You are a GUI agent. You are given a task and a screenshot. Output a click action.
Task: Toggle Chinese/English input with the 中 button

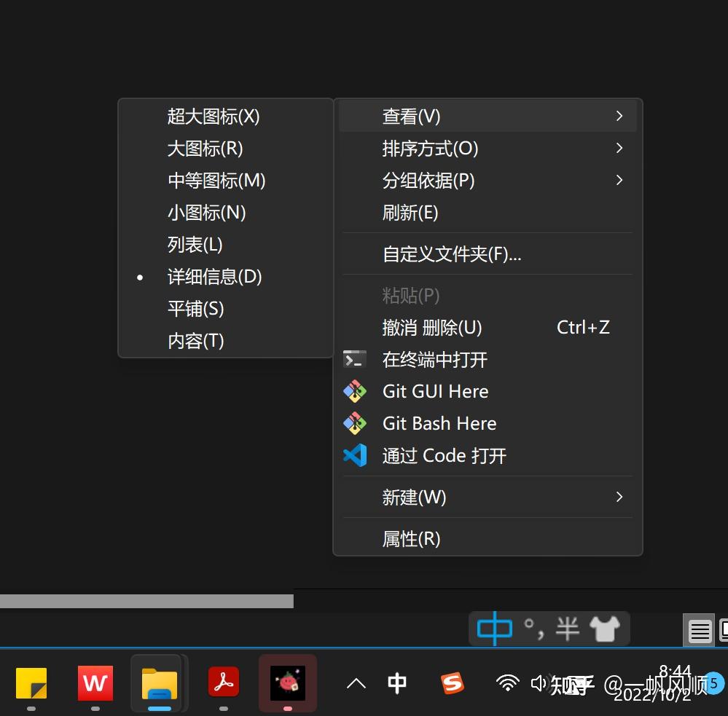[494, 629]
